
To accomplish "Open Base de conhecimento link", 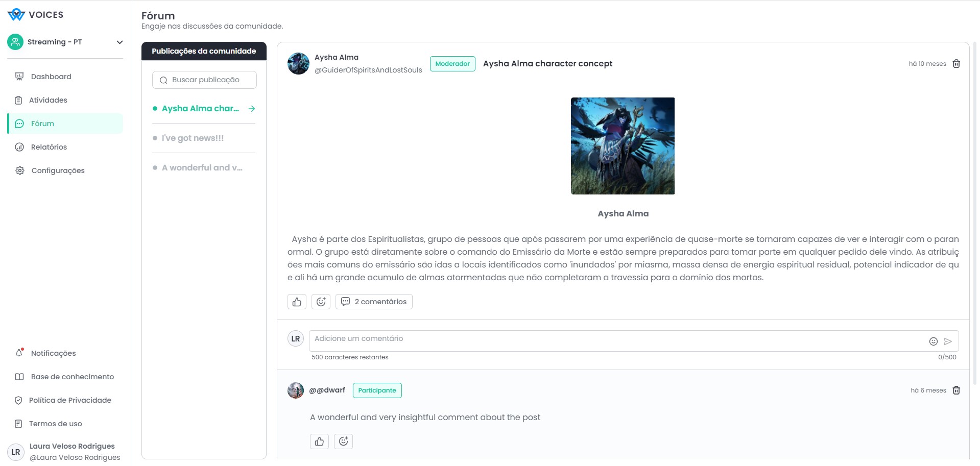I will 73,377.
